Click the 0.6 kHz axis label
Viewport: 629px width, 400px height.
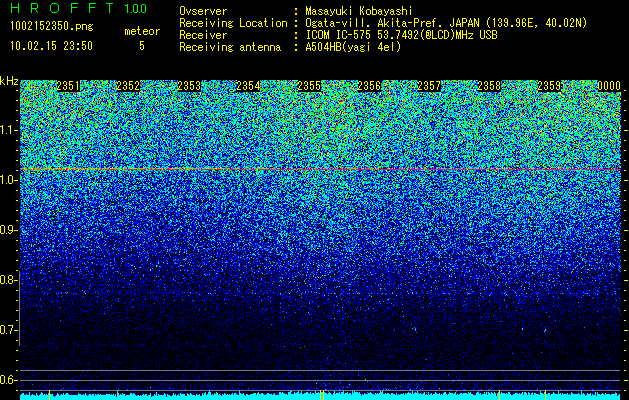7,380
